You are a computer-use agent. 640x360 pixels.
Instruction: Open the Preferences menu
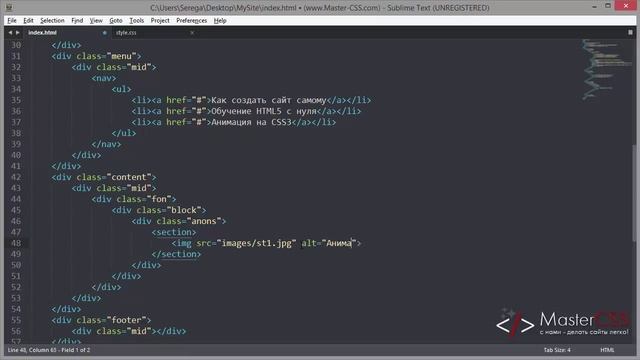(191, 20)
